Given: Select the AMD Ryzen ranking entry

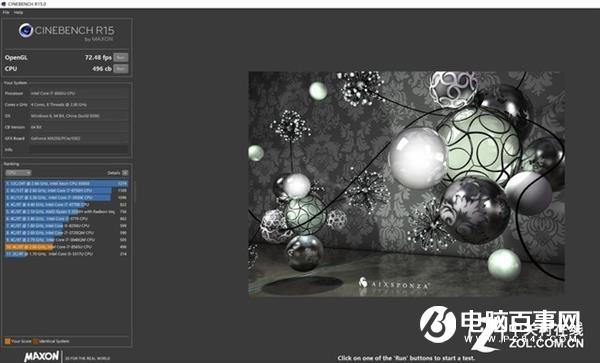Looking at the screenshot, I should 66,212.
